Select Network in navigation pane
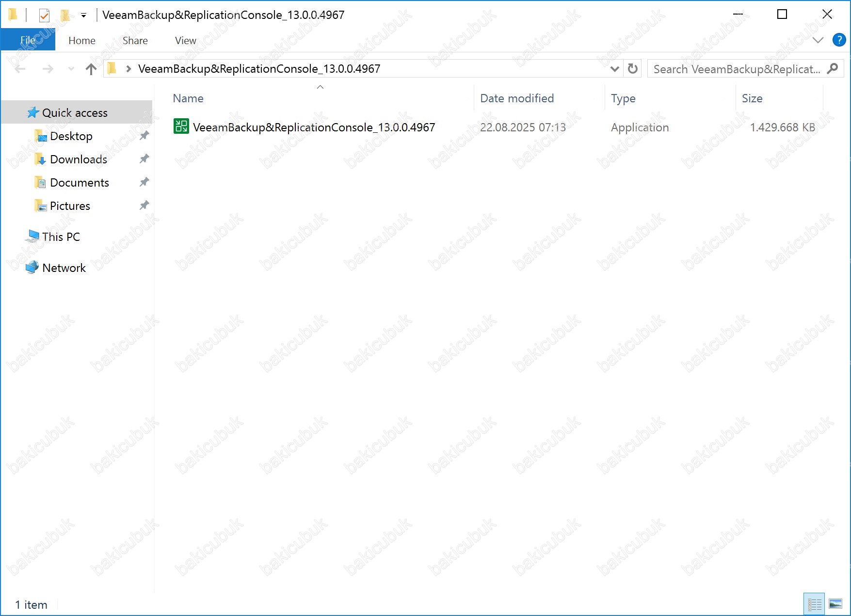Viewport: 851px width, 616px height. coord(64,268)
